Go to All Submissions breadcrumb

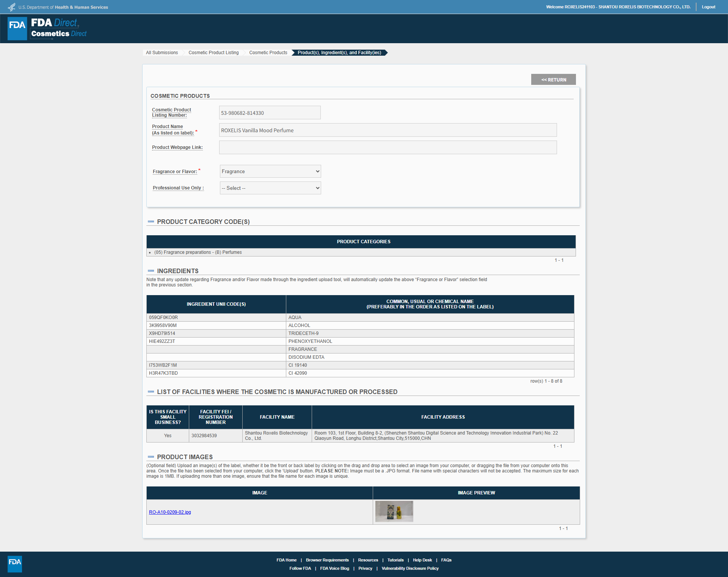(x=162, y=53)
